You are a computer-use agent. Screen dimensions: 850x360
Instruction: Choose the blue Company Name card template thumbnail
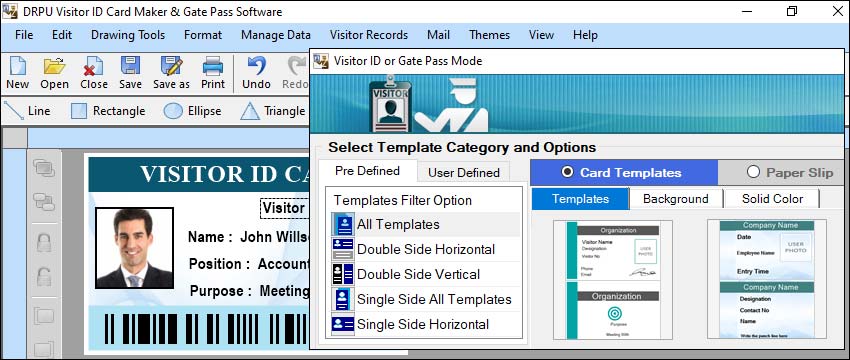767,280
